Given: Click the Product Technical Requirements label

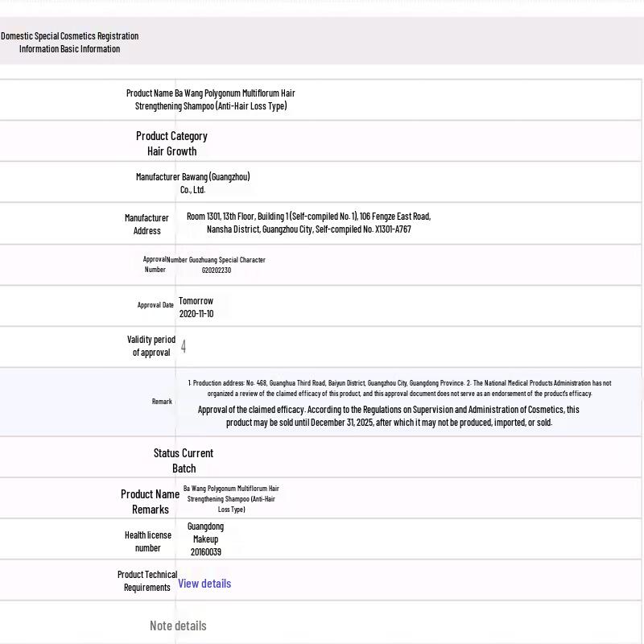Looking at the screenshot, I should pos(147,581).
